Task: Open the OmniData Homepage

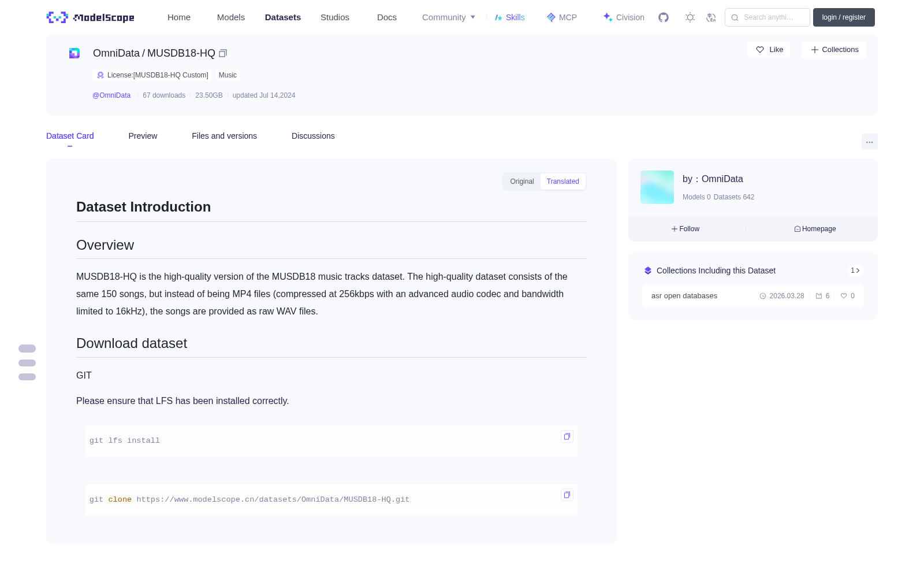Action: (x=815, y=229)
